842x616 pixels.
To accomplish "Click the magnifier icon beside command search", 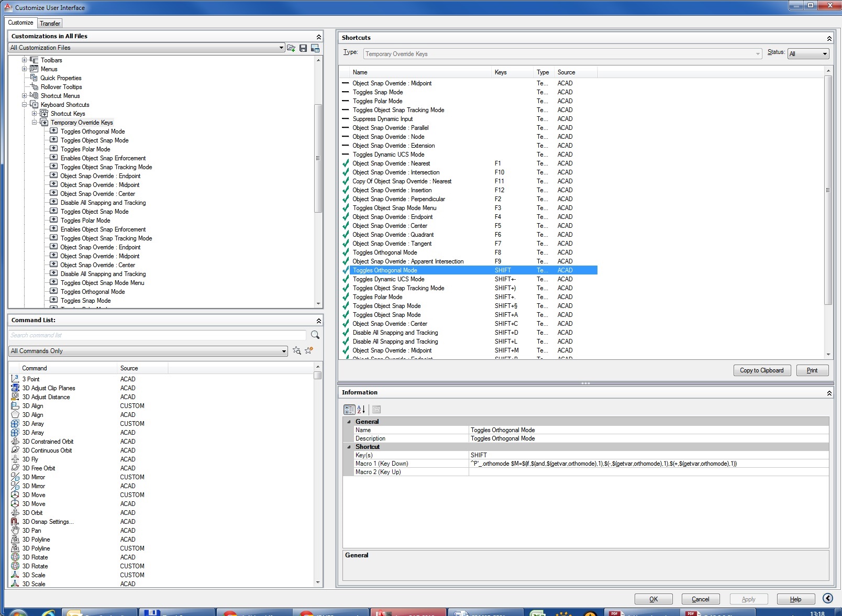I will point(315,335).
